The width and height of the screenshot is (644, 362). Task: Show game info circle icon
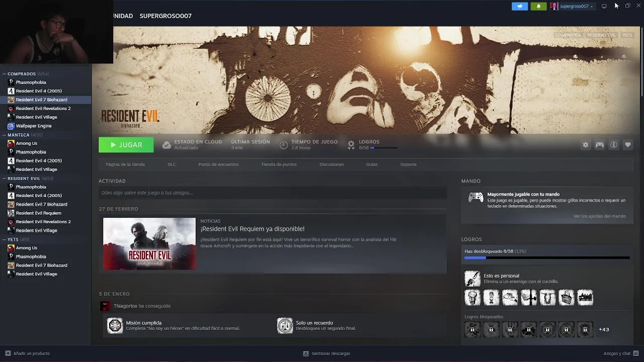pyautogui.click(x=614, y=145)
